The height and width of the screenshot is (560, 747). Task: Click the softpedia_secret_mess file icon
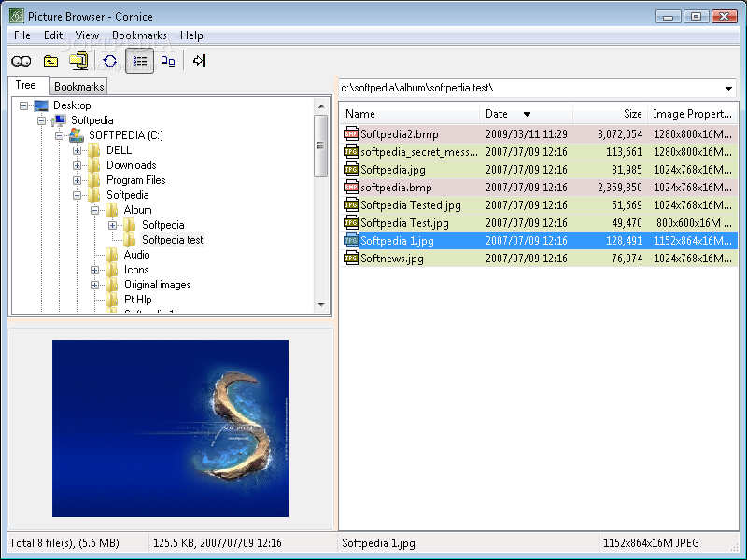[x=351, y=152]
